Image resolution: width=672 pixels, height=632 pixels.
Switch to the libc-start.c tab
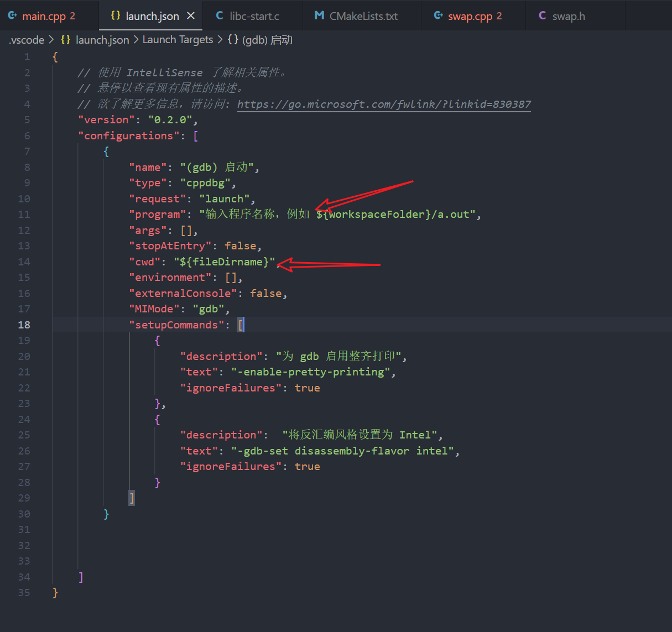pos(254,16)
